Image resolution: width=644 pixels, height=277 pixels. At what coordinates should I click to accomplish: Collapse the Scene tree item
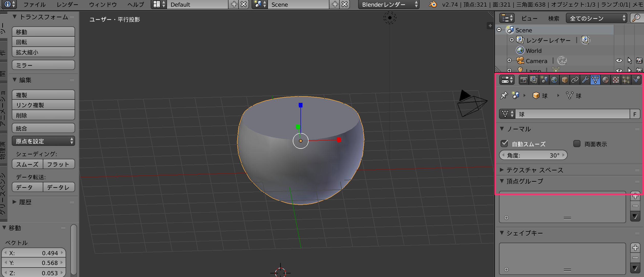coord(499,30)
